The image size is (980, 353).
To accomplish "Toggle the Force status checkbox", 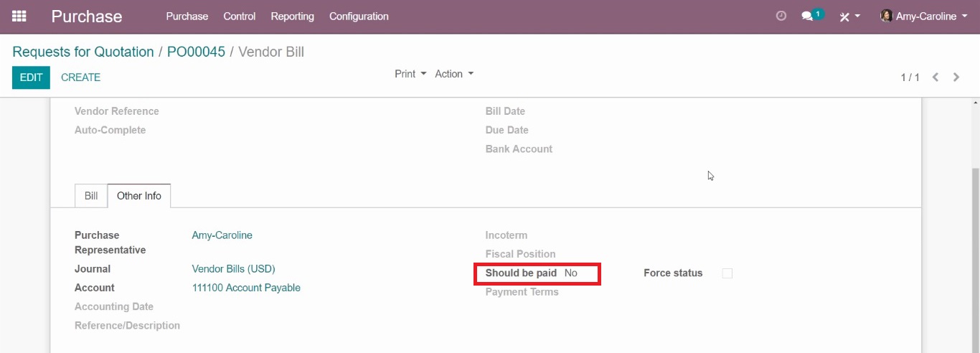I will click(x=727, y=273).
